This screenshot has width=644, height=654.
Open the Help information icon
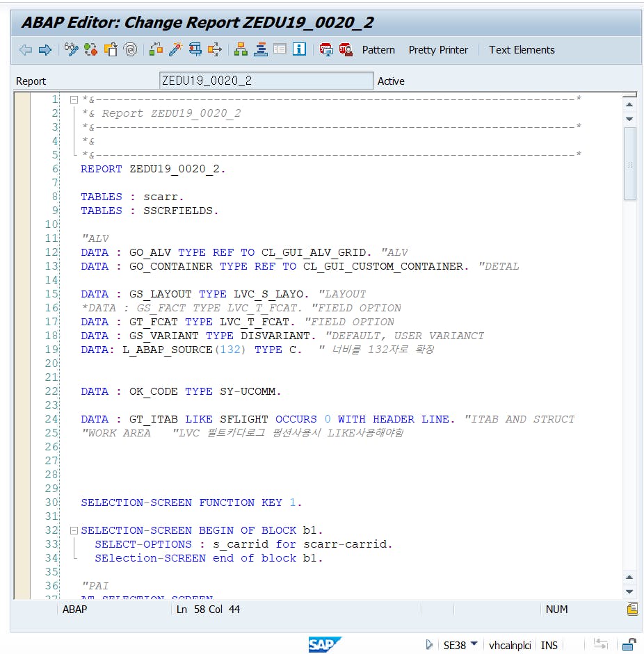click(299, 49)
